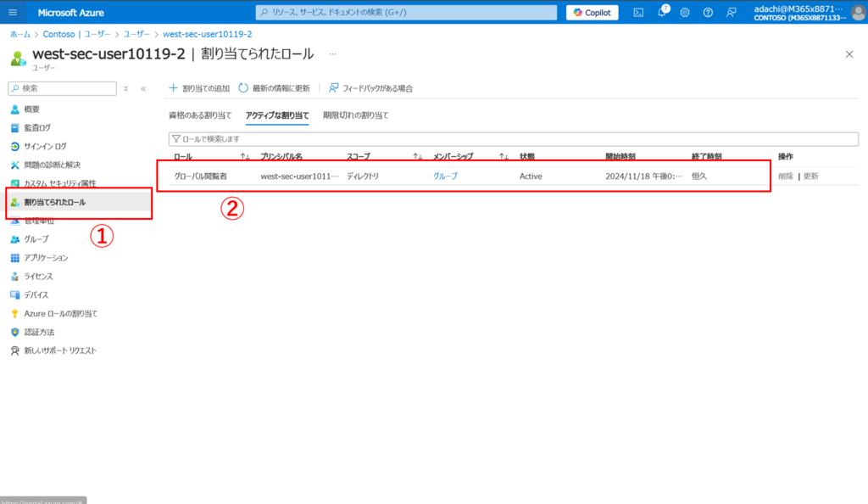
Task: Click 更新 in the role row
Action: [811, 176]
